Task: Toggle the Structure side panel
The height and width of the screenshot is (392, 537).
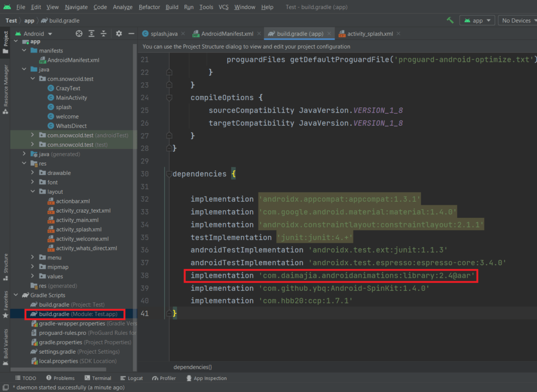Action: click(x=6, y=264)
